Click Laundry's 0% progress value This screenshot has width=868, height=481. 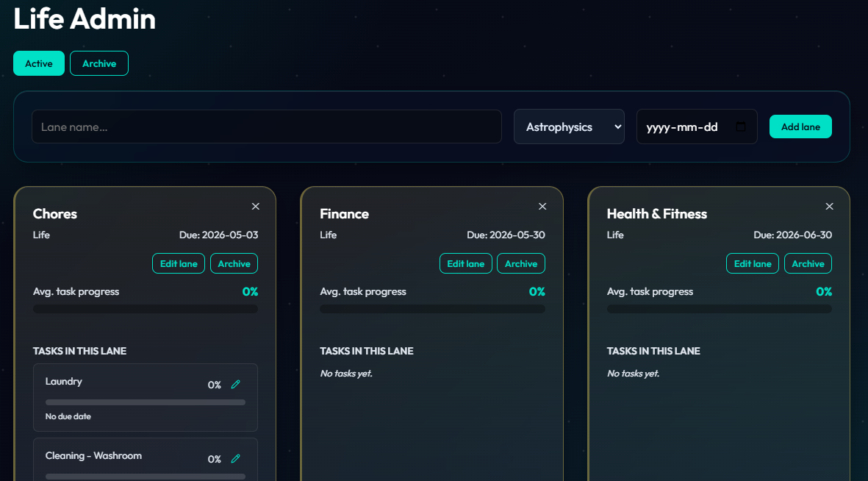[214, 385]
